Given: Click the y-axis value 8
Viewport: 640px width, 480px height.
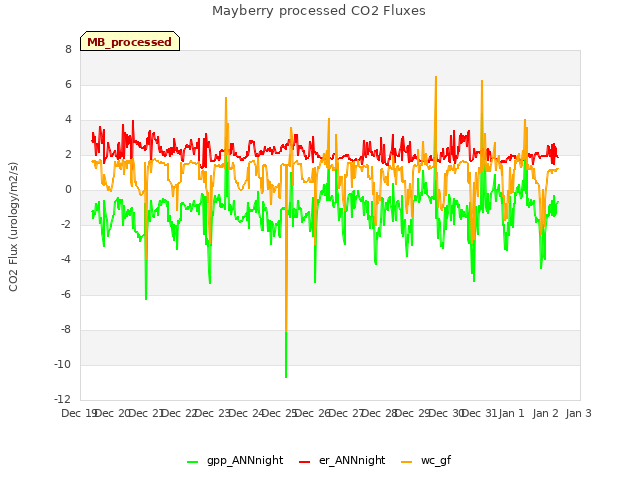Looking at the screenshot, I should 68,50.
